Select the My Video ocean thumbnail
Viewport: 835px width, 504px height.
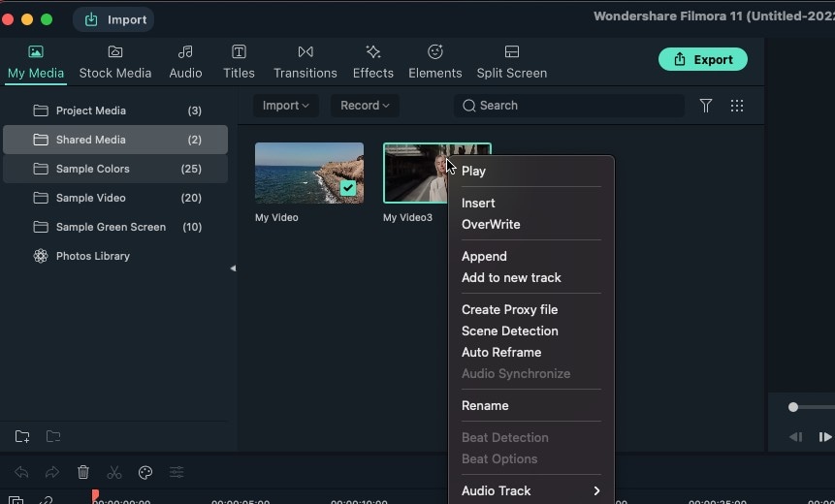(x=309, y=173)
